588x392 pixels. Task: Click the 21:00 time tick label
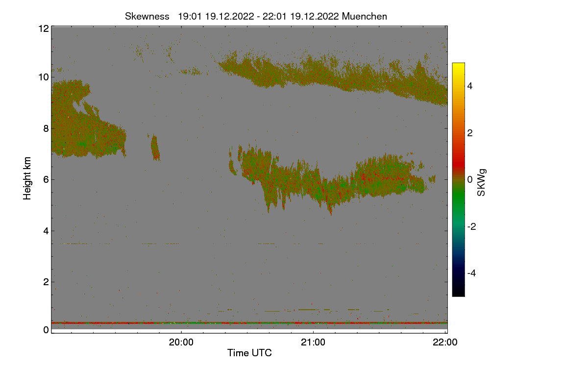pyautogui.click(x=313, y=343)
